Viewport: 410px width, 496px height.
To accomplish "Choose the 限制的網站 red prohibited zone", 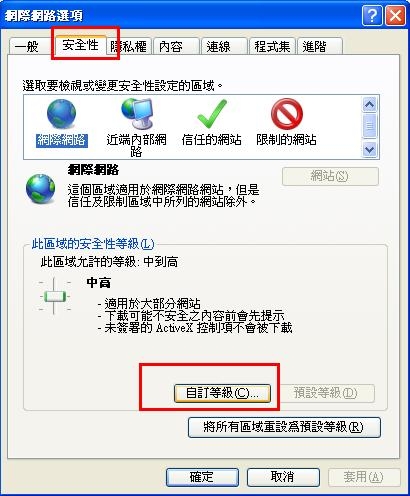I will click(x=287, y=114).
